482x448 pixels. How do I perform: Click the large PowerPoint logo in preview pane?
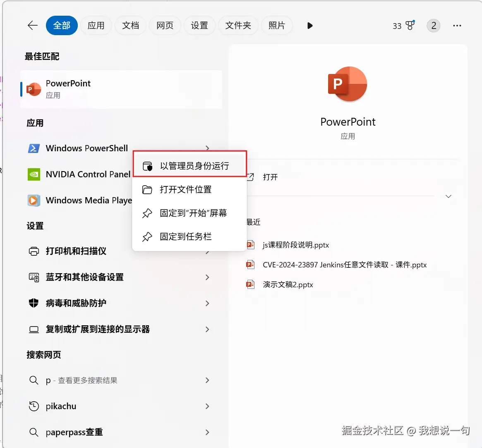pos(348,84)
